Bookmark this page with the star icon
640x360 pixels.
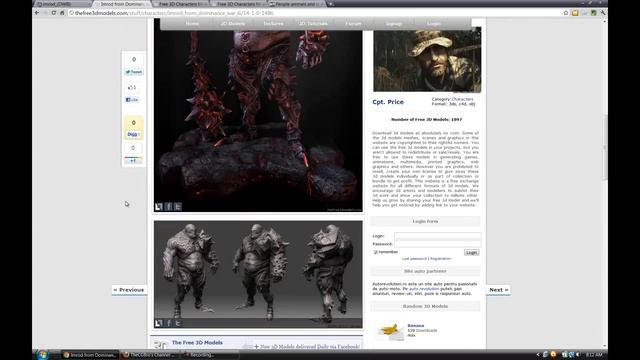[x=566, y=13]
